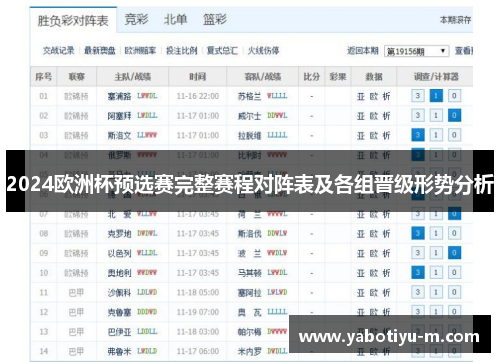This screenshot has height=362, width=500.
Task: Toggle outcome 3 for match 08 克罗地
Action: 418,233
